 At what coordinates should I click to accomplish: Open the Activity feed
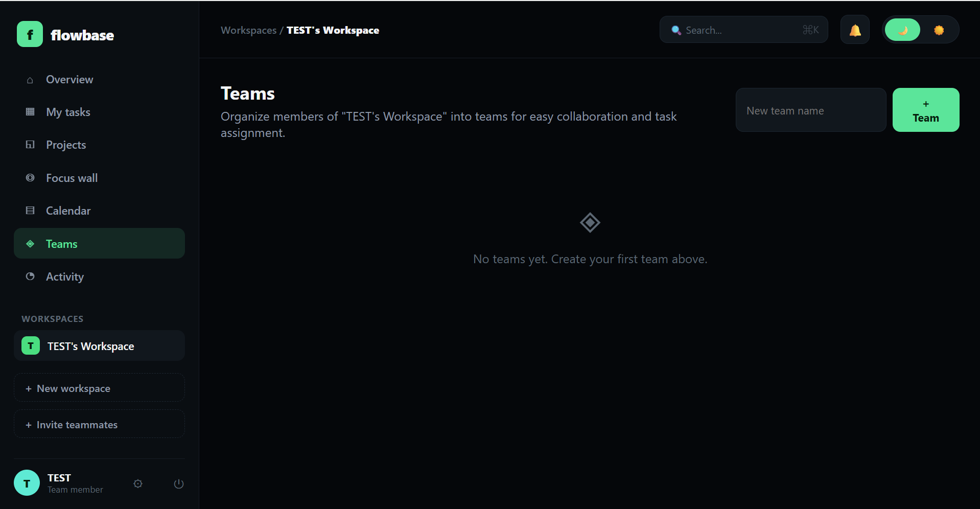(x=99, y=276)
